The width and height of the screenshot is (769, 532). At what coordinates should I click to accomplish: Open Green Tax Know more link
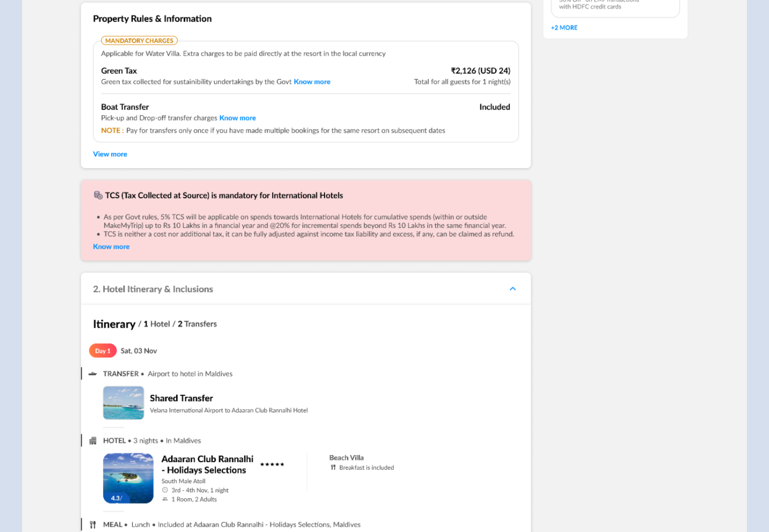point(312,82)
